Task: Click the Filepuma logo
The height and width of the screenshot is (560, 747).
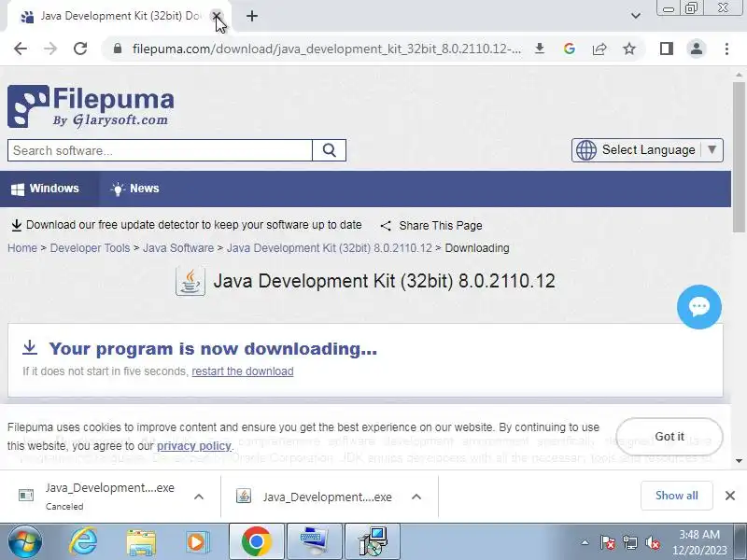Action: pos(91,106)
